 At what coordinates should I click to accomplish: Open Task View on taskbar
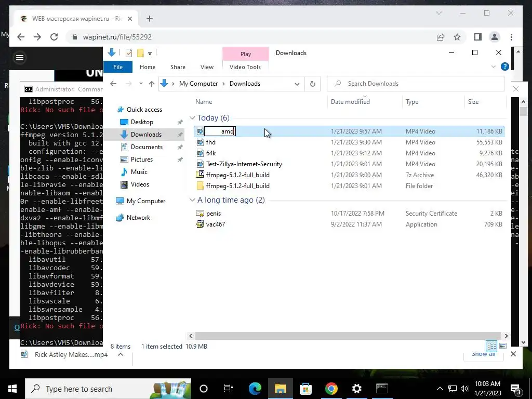click(x=229, y=389)
